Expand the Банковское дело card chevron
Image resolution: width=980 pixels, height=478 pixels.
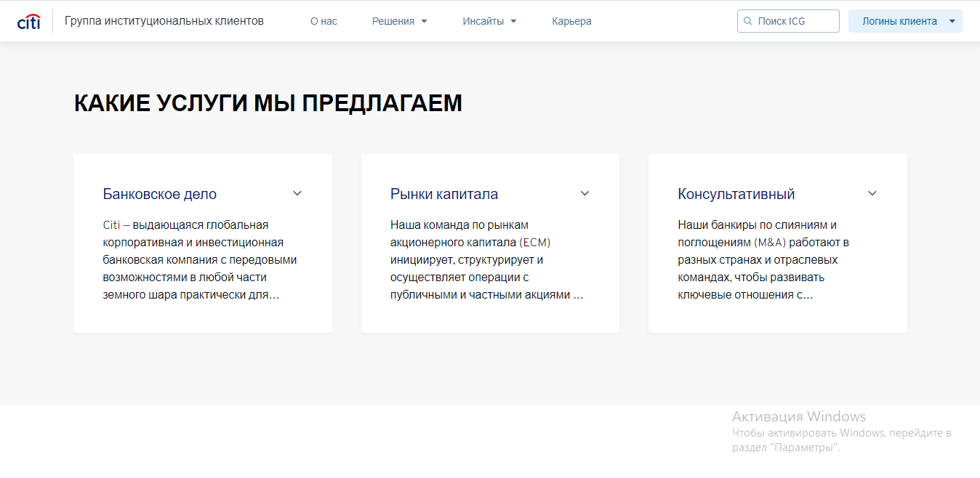(x=297, y=193)
